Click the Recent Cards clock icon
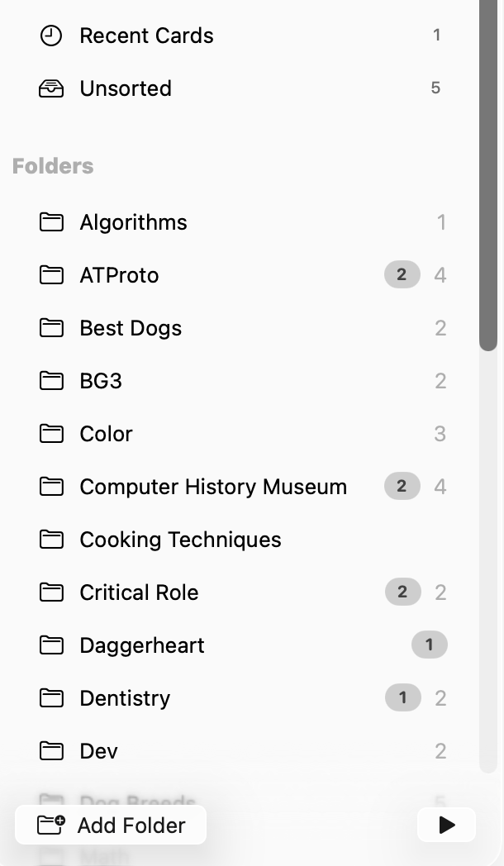The height and width of the screenshot is (866, 504). coord(51,36)
